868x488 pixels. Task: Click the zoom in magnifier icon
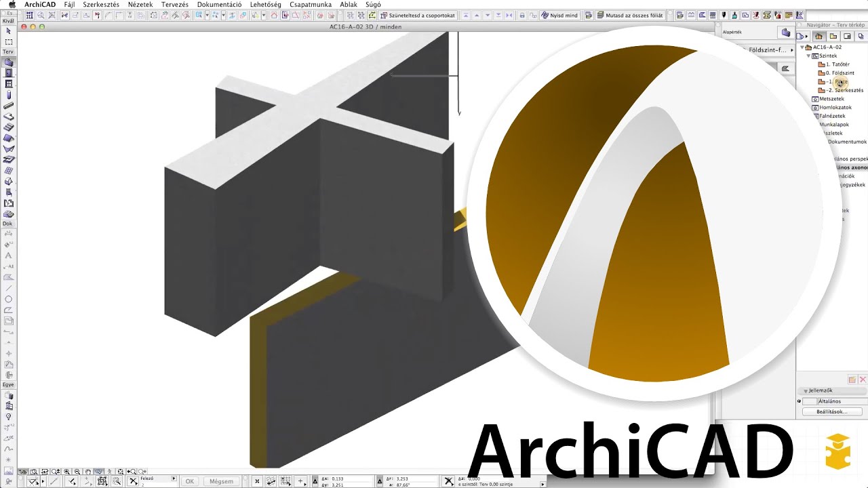point(66,472)
